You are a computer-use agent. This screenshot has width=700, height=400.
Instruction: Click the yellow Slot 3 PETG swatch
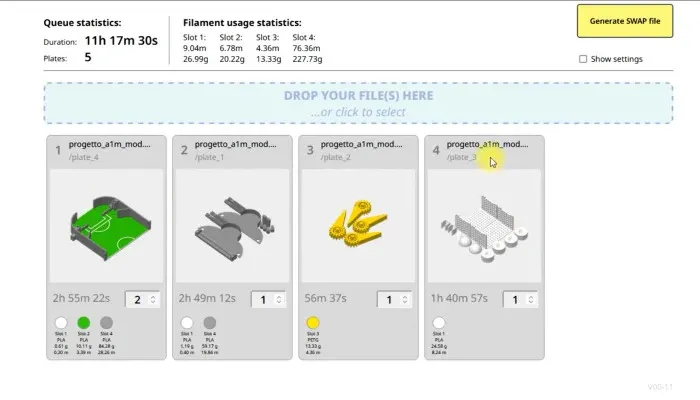[x=313, y=322]
